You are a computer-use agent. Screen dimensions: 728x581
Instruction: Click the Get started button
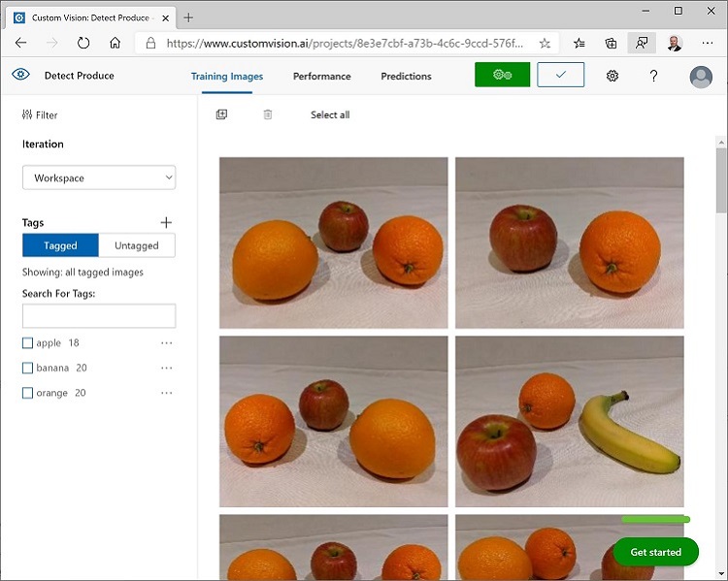tap(655, 552)
